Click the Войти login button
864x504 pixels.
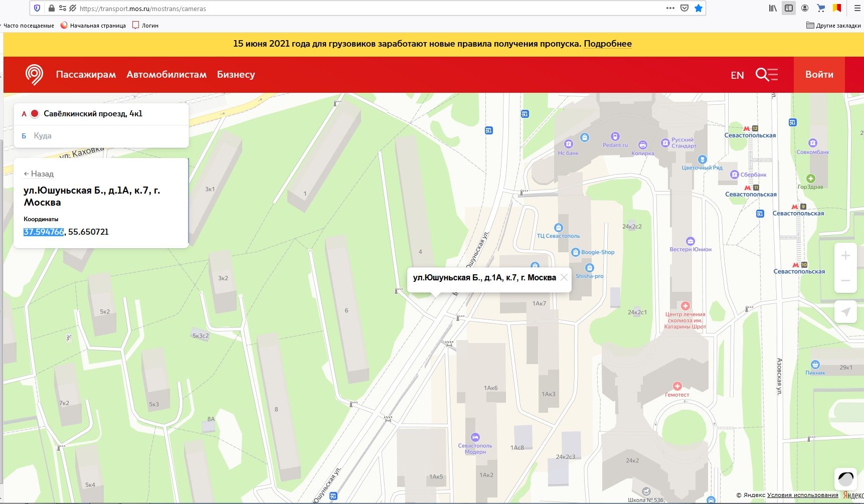tap(819, 75)
